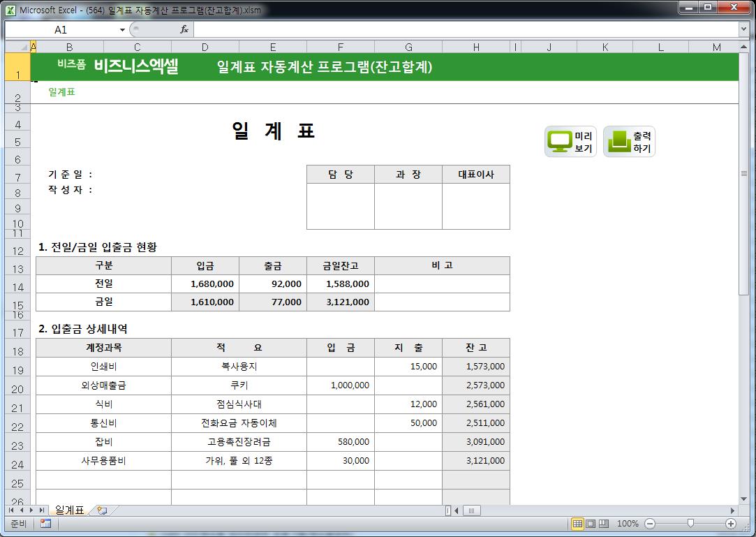
Task: Click the 전화요금 자동이체 description cell
Action: tap(239, 423)
